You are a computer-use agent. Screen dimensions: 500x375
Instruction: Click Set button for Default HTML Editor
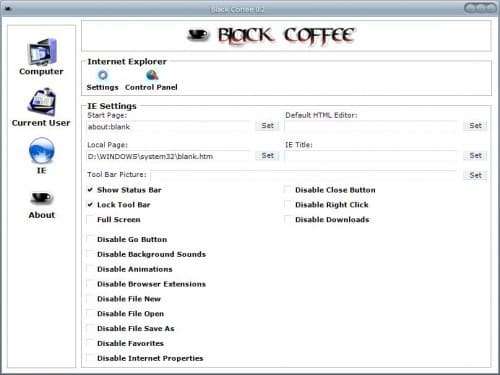click(x=475, y=126)
